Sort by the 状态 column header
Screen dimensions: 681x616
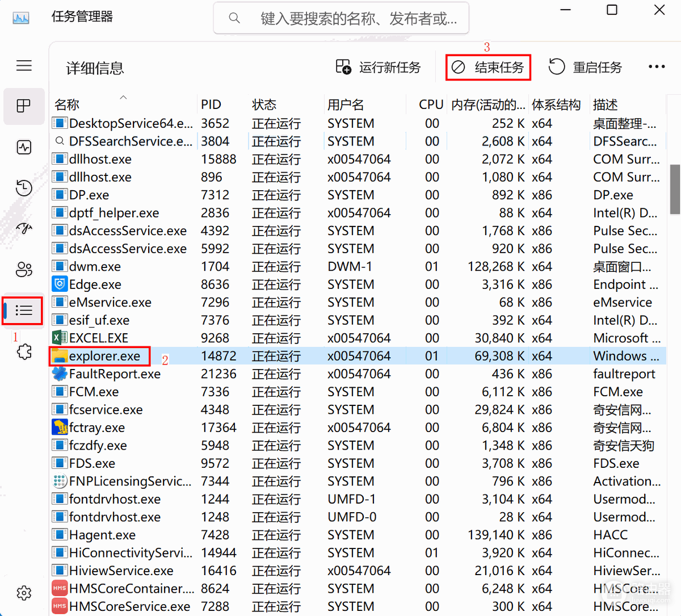coord(264,104)
